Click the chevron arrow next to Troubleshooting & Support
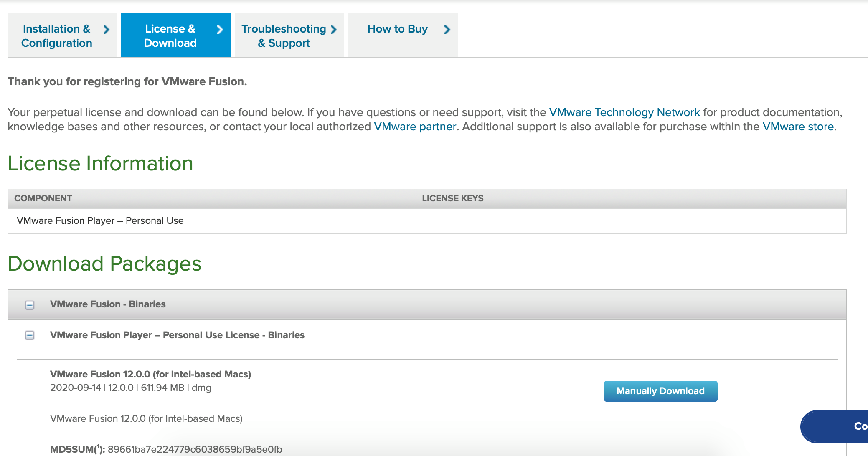This screenshot has height=456, width=868. click(x=333, y=30)
